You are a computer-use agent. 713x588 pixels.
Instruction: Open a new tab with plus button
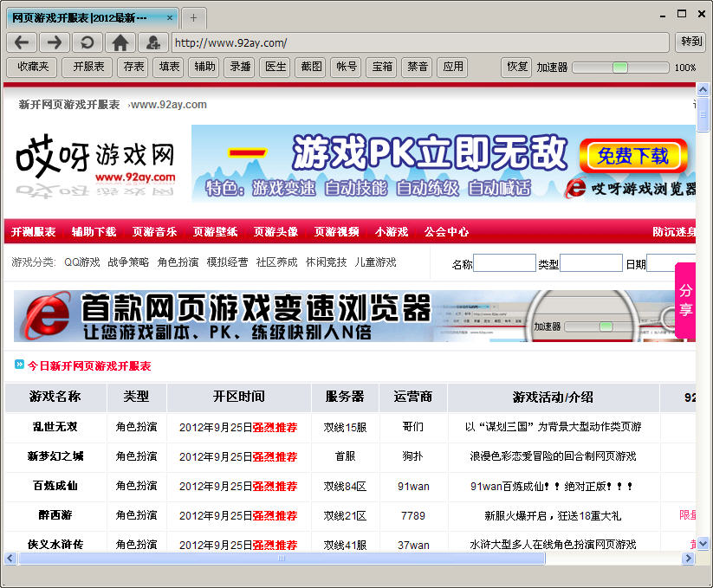193,17
